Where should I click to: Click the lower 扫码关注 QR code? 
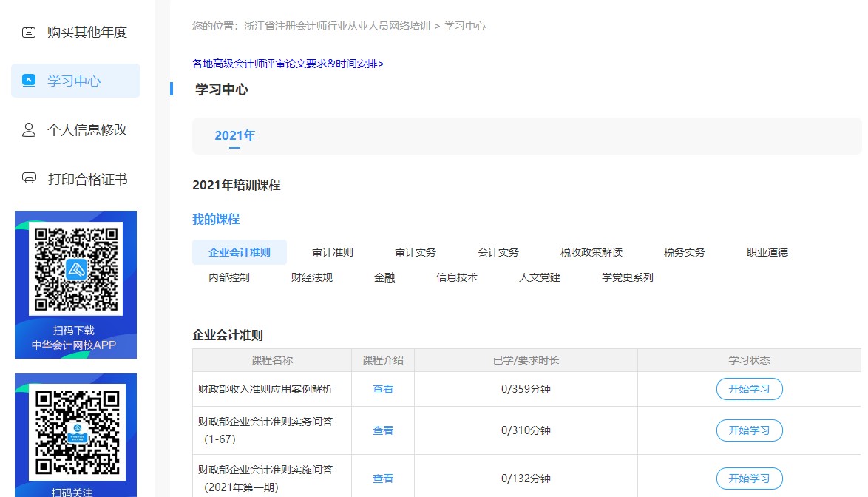[75, 429]
